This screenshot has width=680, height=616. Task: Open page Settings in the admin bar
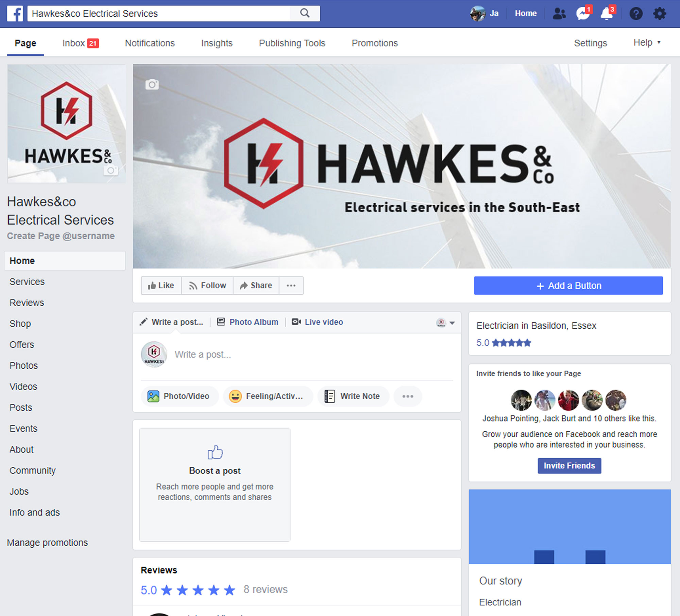click(x=591, y=43)
